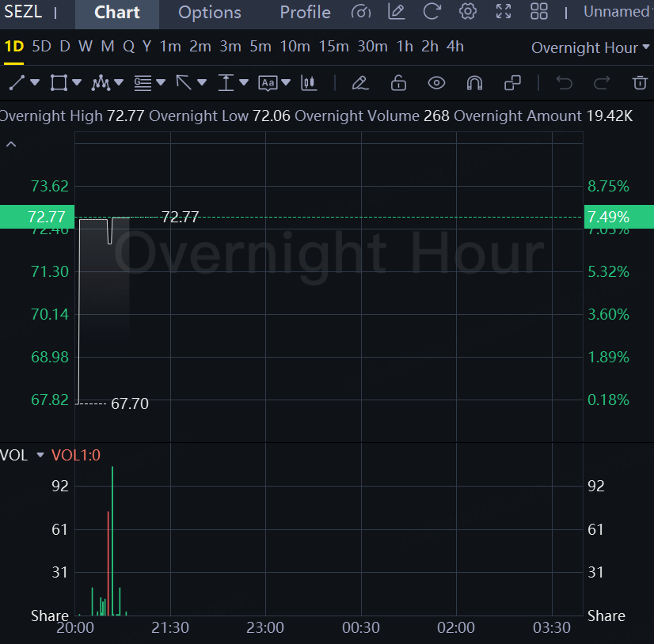The image size is (654, 644).
Task: Select the trend line drawing tool
Action: coord(17,82)
